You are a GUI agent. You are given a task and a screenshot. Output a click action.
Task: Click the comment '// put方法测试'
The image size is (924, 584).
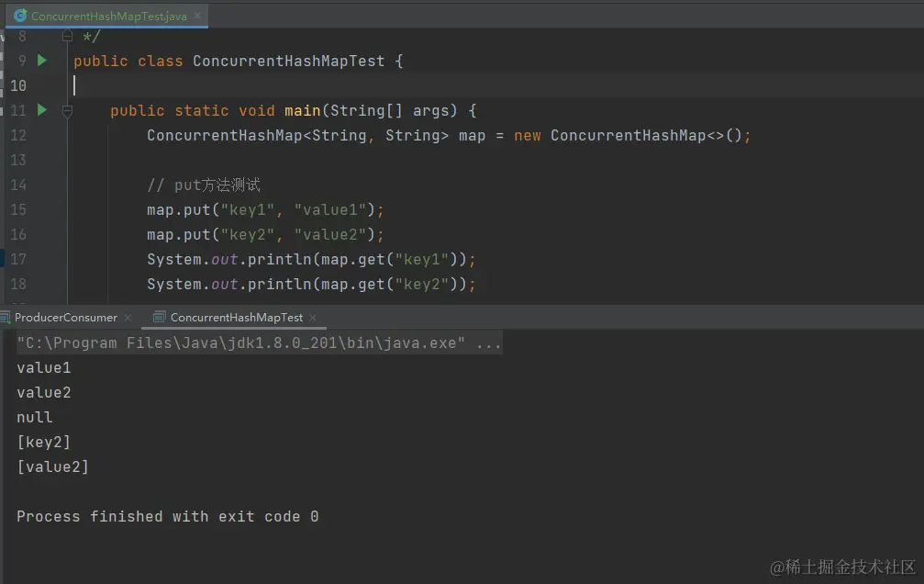204,185
